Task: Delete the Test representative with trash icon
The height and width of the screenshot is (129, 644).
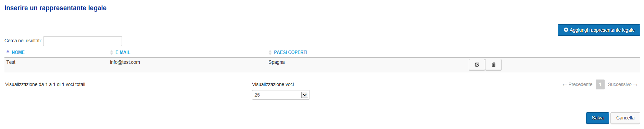Action: coord(493,64)
